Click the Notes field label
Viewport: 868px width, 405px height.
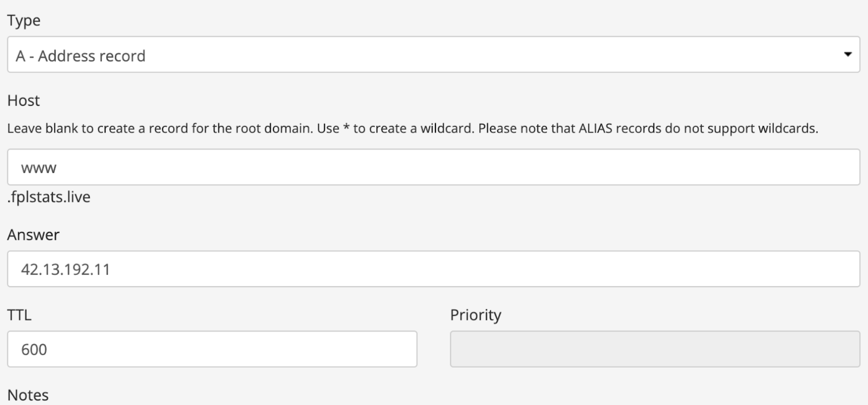28,395
